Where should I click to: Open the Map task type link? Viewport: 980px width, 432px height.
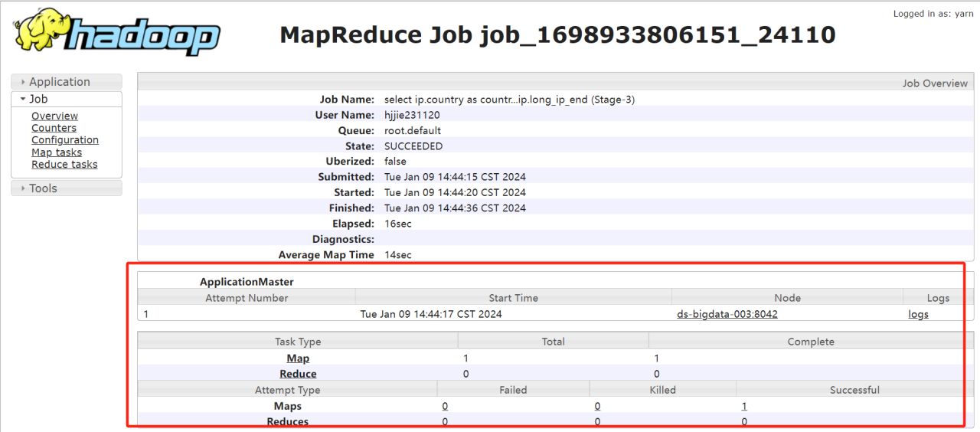[298, 358]
